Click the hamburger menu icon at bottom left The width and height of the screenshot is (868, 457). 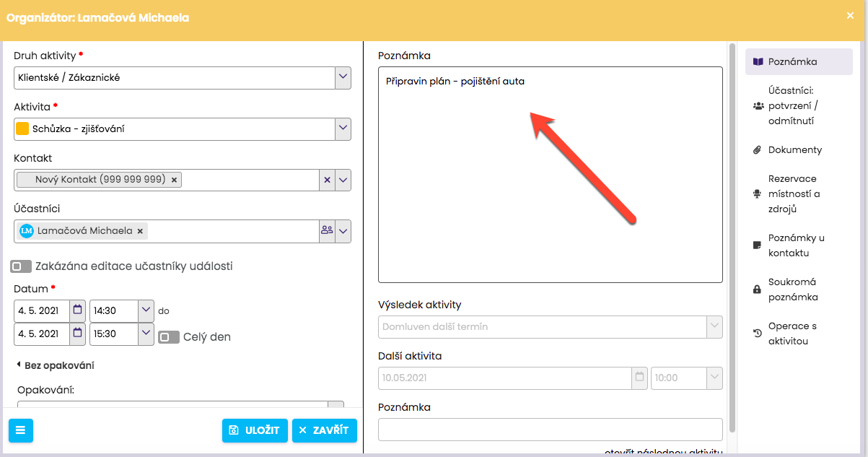tap(20, 430)
